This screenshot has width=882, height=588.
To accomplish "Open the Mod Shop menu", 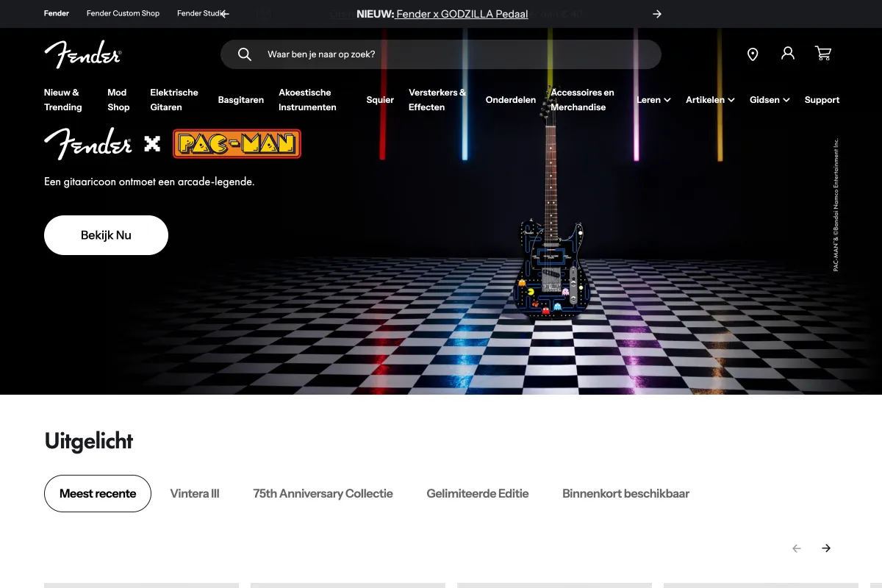I will [118, 100].
